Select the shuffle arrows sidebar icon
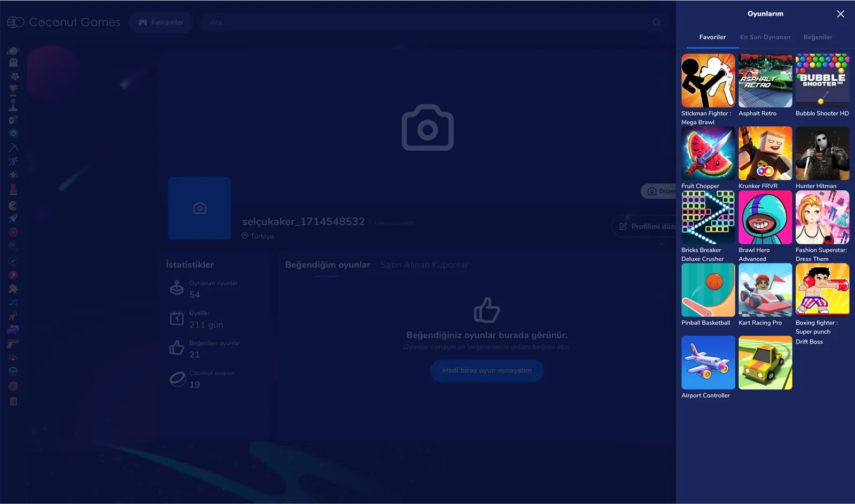This screenshot has height=504, width=855. [13, 303]
